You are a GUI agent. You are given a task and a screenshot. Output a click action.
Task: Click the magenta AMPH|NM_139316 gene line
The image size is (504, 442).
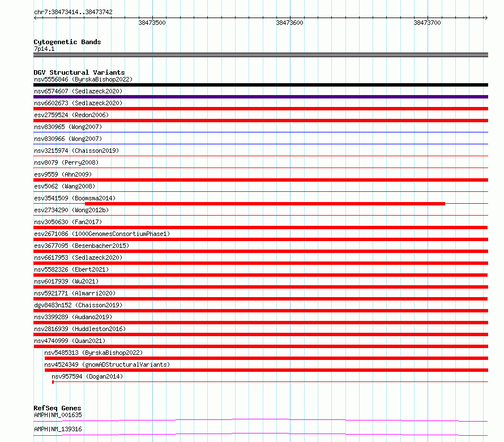point(260,434)
